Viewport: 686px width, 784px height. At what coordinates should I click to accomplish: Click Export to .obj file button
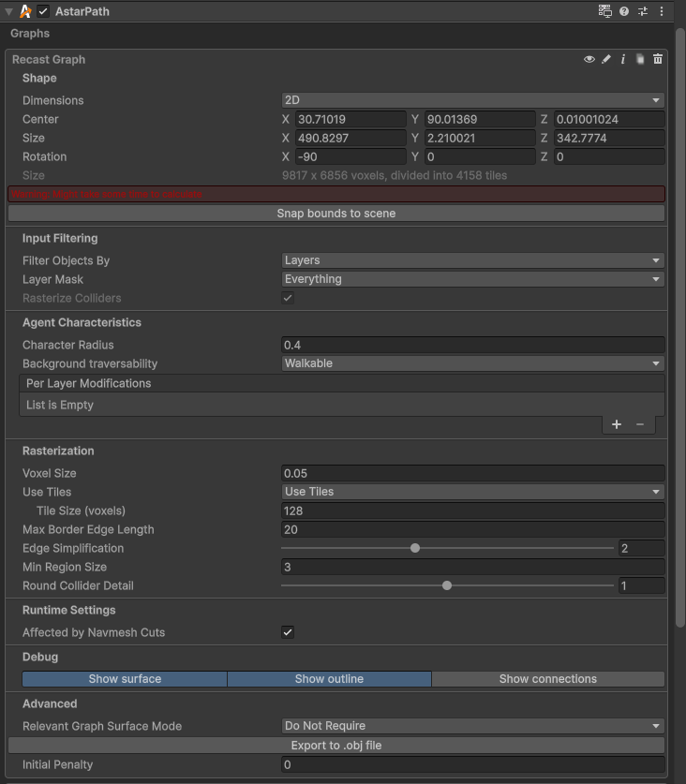(336, 746)
